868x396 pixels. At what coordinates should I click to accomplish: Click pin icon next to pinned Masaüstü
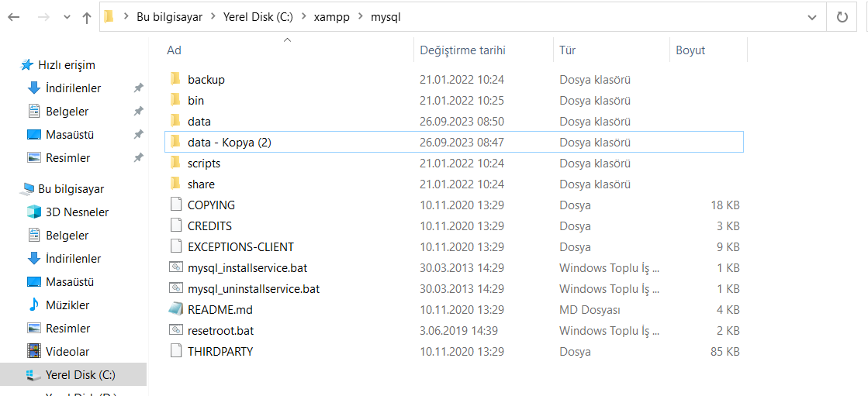point(138,134)
